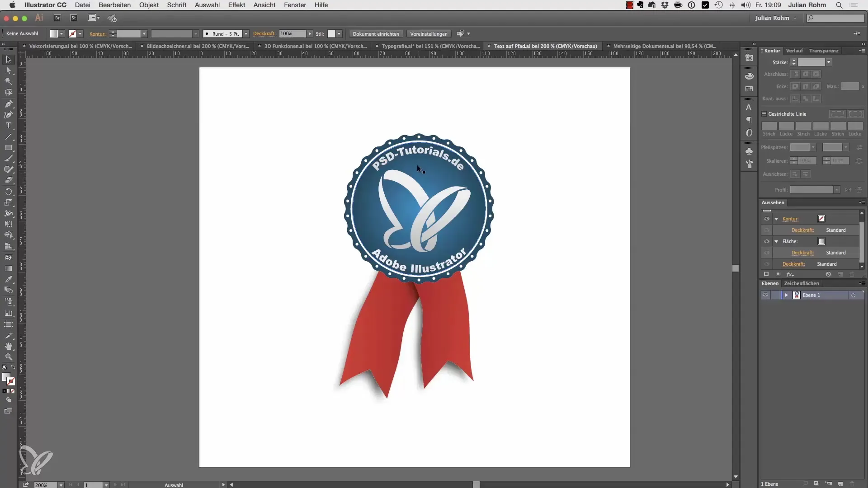Viewport: 868px width, 488px height.
Task: Click the Dokument einrichten button
Action: click(x=376, y=34)
